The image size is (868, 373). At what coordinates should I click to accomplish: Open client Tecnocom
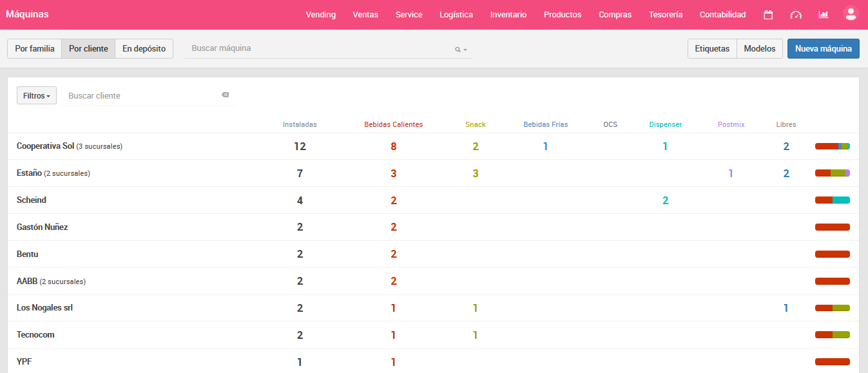pos(35,335)
